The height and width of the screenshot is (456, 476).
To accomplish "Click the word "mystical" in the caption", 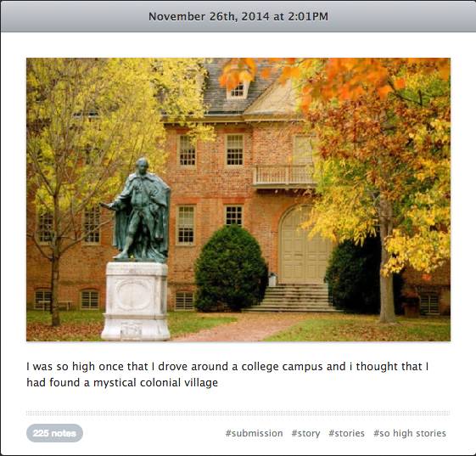I will (114, 383).
